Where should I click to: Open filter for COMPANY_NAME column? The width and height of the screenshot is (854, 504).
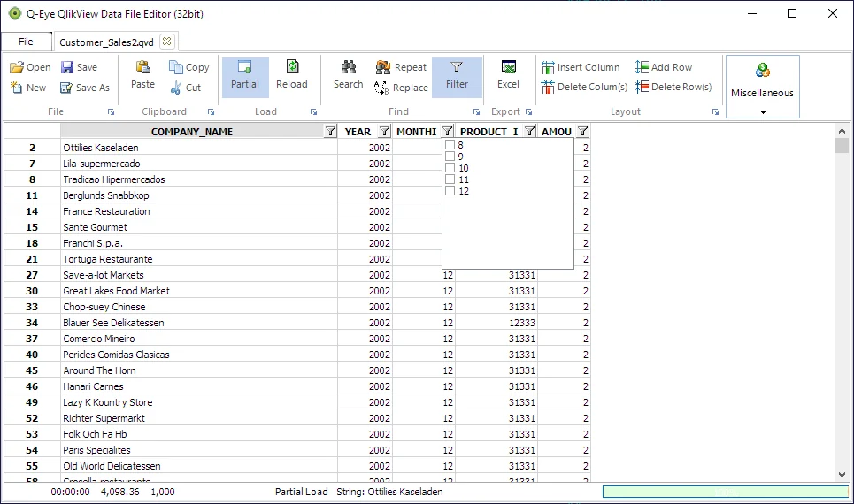point(330,131)
